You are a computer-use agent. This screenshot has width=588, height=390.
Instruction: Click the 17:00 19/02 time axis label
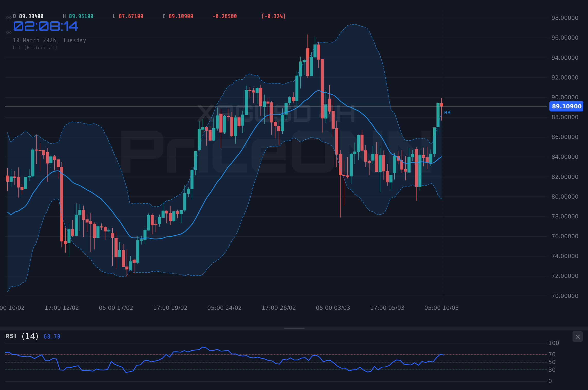click(x=170, y=308)
